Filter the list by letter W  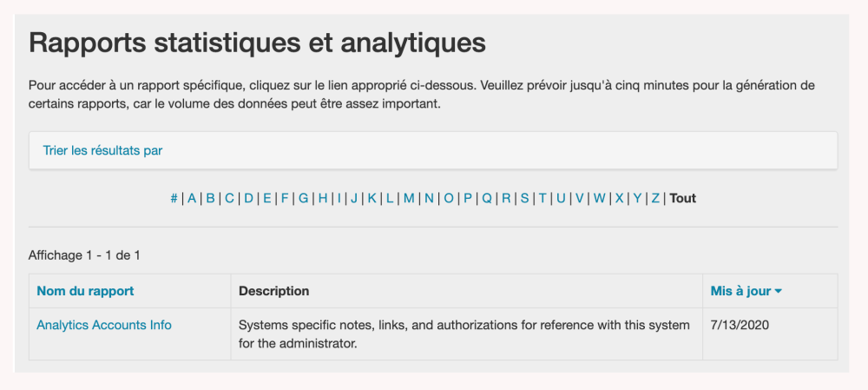tap(599, 198)
